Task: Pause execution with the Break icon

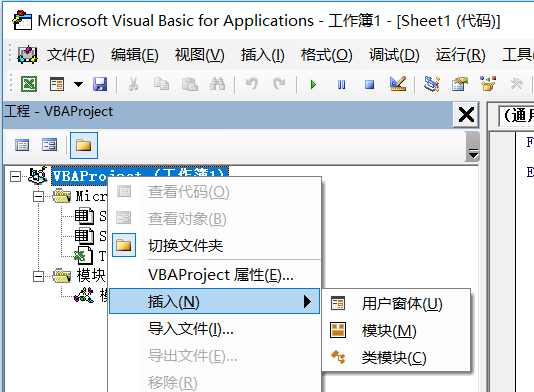Action: [x=341, y=84]
